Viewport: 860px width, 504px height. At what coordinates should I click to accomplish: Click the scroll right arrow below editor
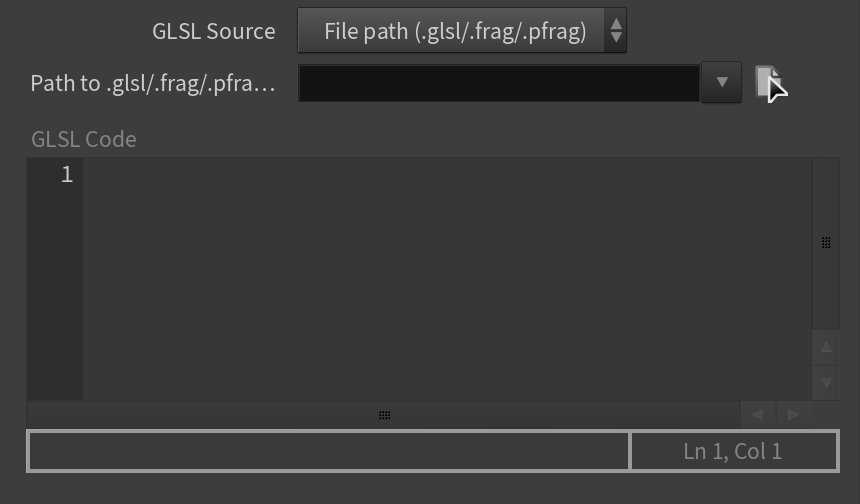coord(794,415)
